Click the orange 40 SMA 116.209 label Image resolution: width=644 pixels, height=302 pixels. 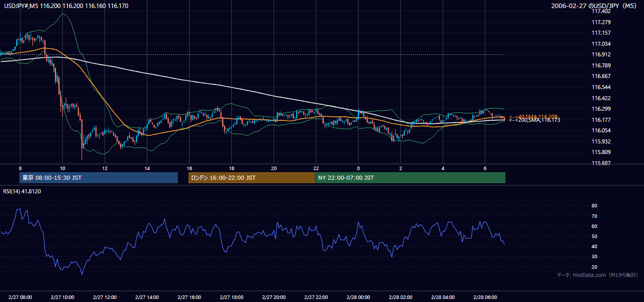click(533, 116)
